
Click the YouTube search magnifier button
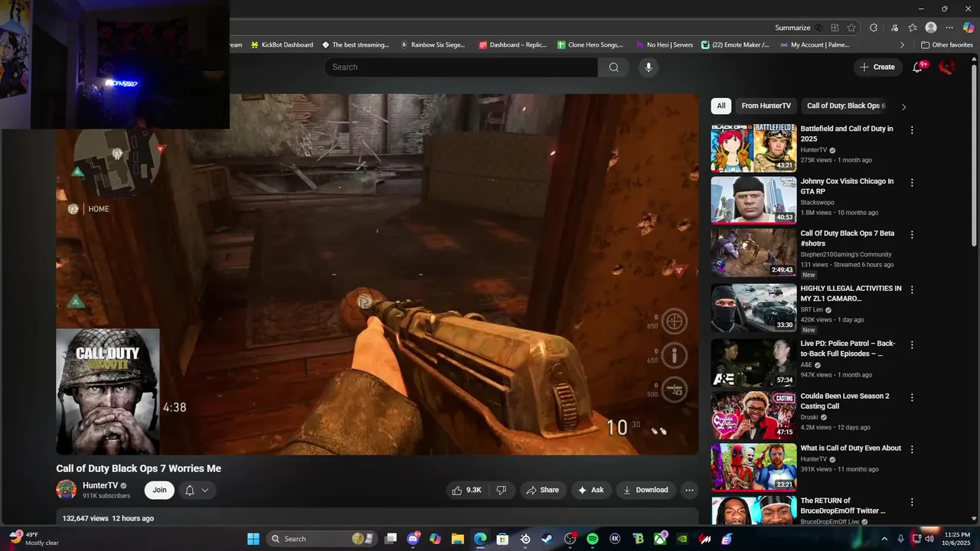(x=614, y=67)
